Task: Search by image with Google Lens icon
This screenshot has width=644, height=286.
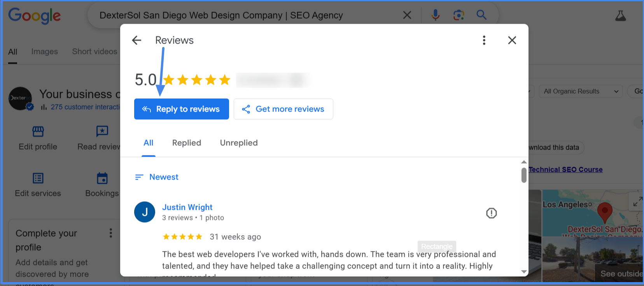Action: pos(459,15)
